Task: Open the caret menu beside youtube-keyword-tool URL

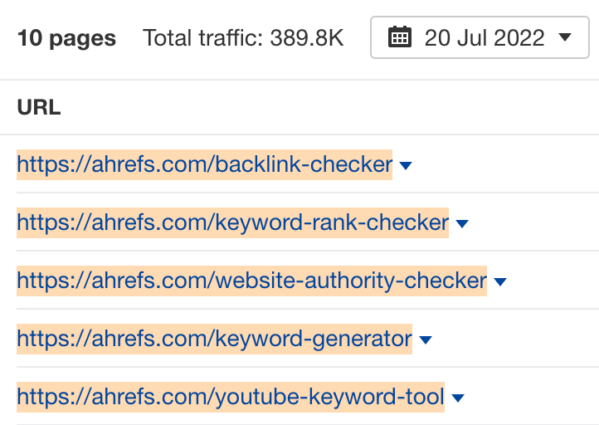Action: 458,398
